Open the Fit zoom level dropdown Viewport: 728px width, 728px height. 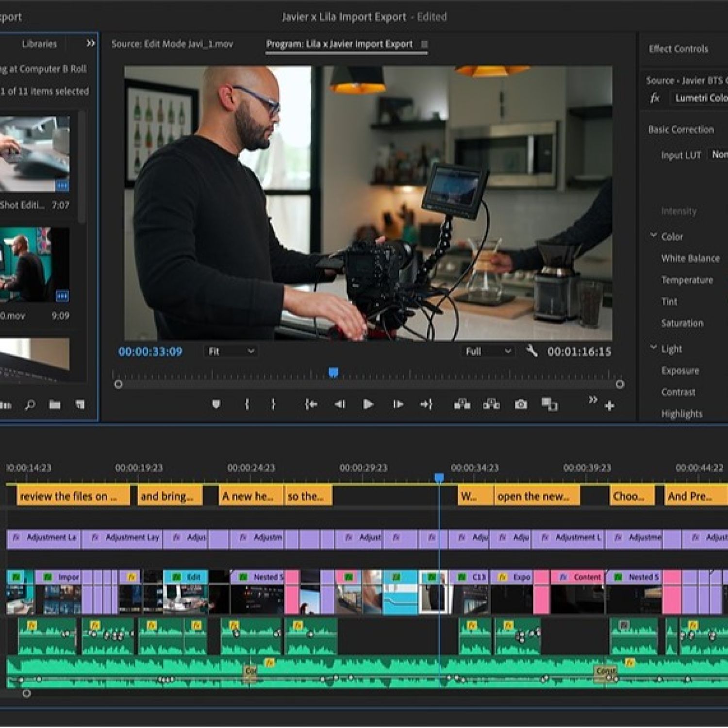coord(231,351)
